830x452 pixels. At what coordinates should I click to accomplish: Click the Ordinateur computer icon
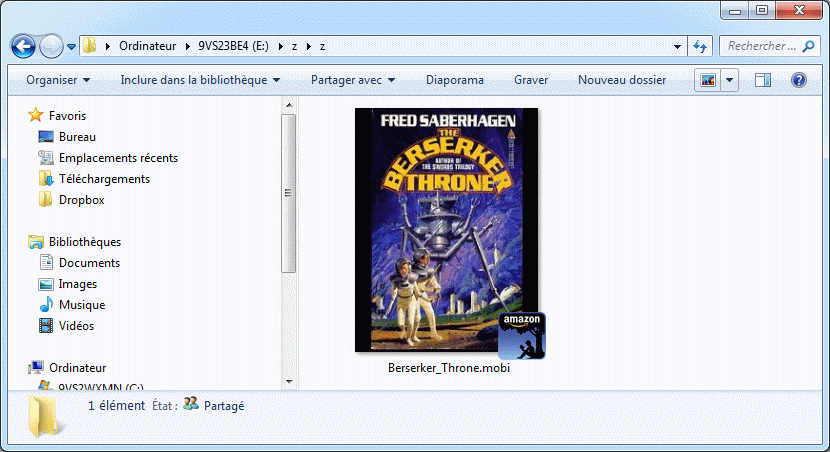tap(36, 367)
